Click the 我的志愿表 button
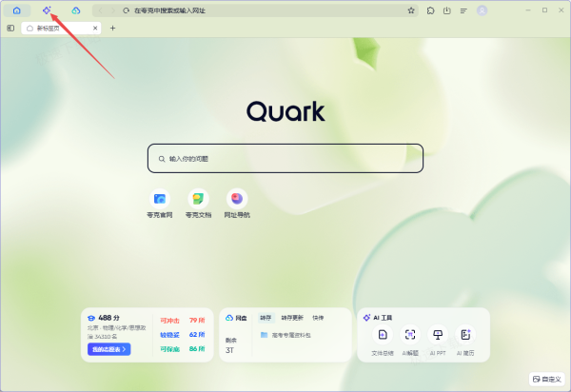 (108, 349)
